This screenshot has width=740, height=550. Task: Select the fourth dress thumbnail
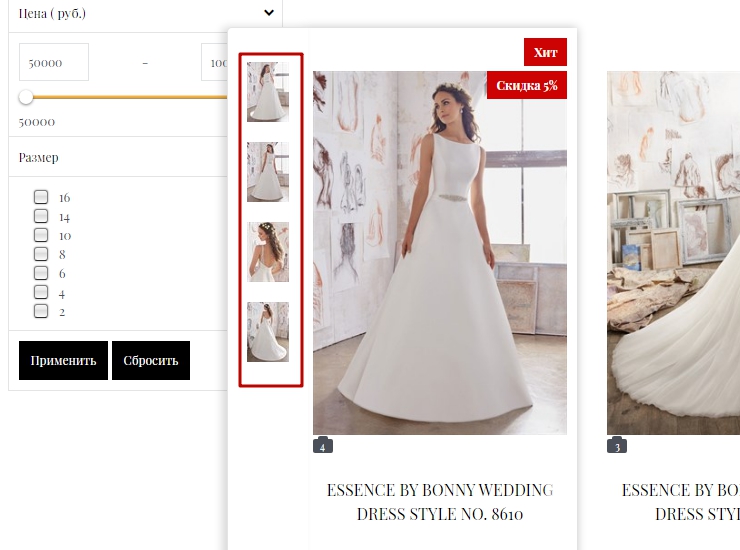[x=268, y=332]
